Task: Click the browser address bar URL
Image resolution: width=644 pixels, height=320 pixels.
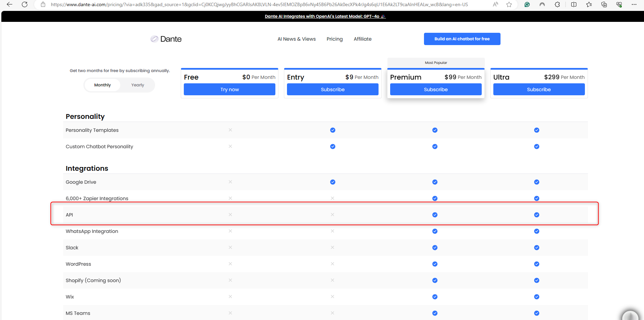Action: pyautogui.click(x=259, y=4)
